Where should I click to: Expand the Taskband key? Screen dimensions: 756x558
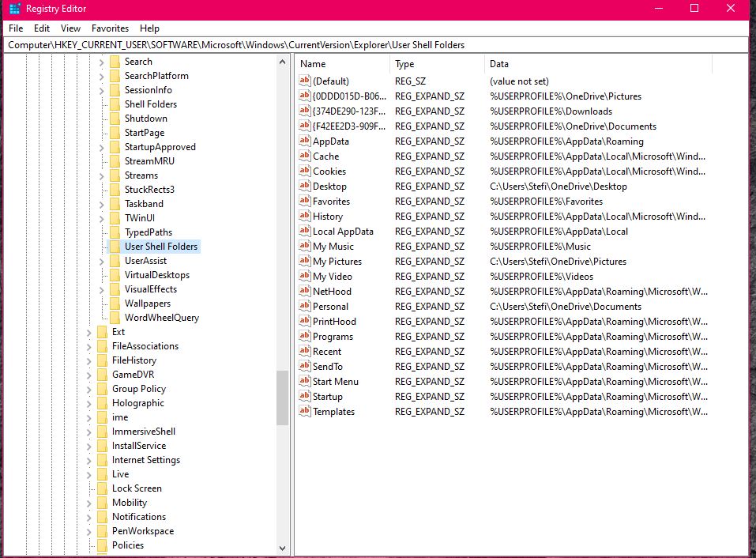pyautogui.click(x=101, y=205)
